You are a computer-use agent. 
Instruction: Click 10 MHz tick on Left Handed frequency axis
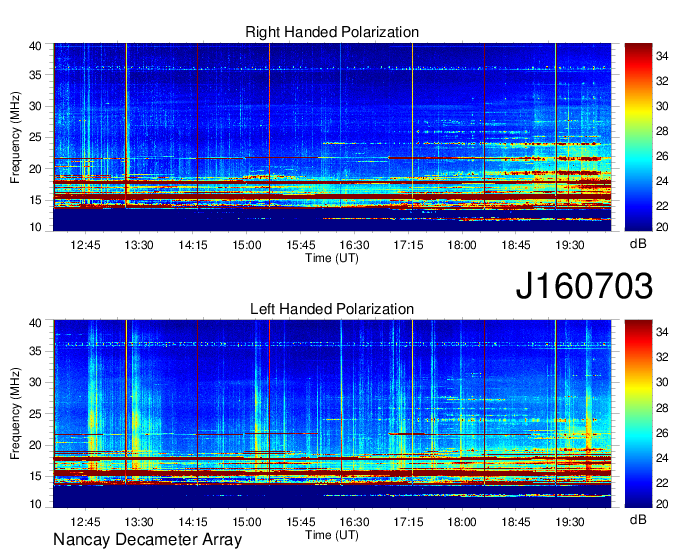(x=35, y=504)
